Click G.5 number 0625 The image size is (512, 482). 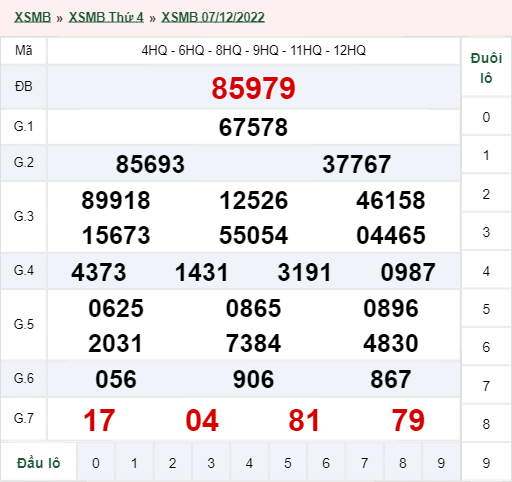[x=116, y=308]
